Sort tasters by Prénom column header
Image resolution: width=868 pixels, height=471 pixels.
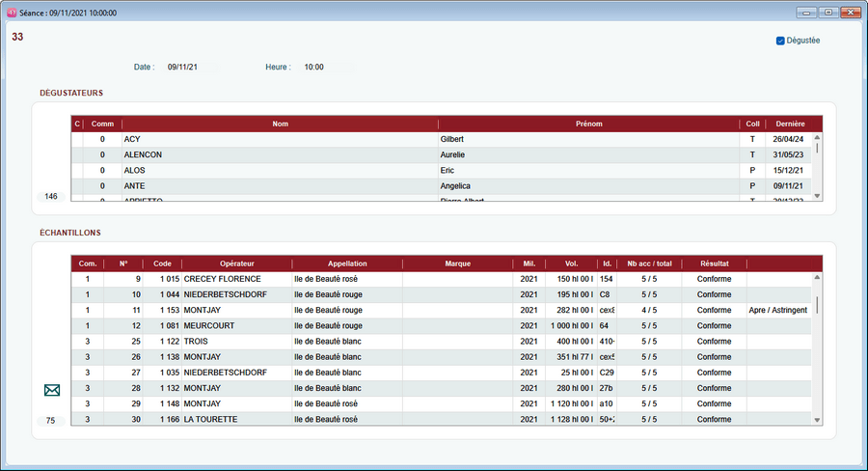point(588,124)
